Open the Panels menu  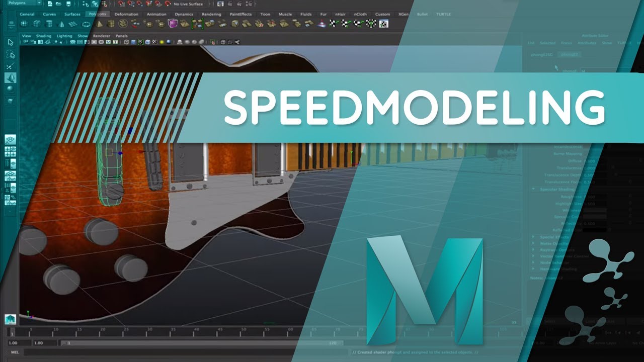[x=121, y=36]
